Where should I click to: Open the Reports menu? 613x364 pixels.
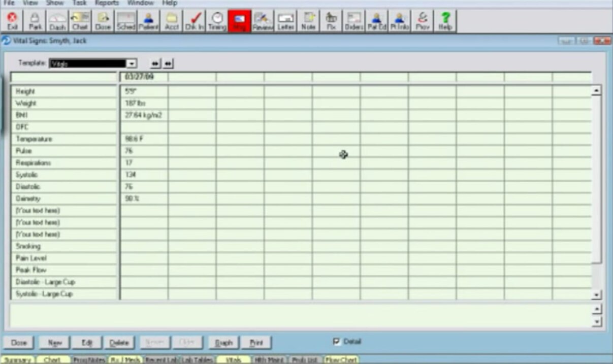107,3
